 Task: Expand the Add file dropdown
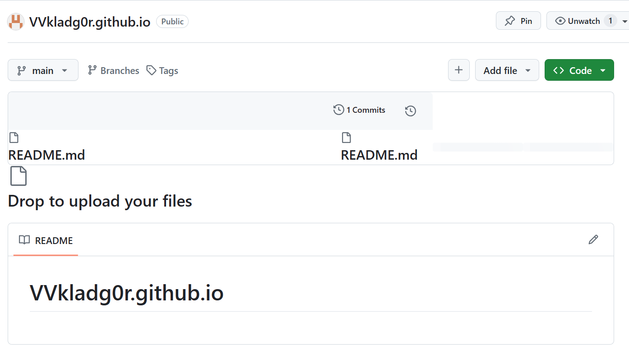pyautogui.click(x=507, y=70)
